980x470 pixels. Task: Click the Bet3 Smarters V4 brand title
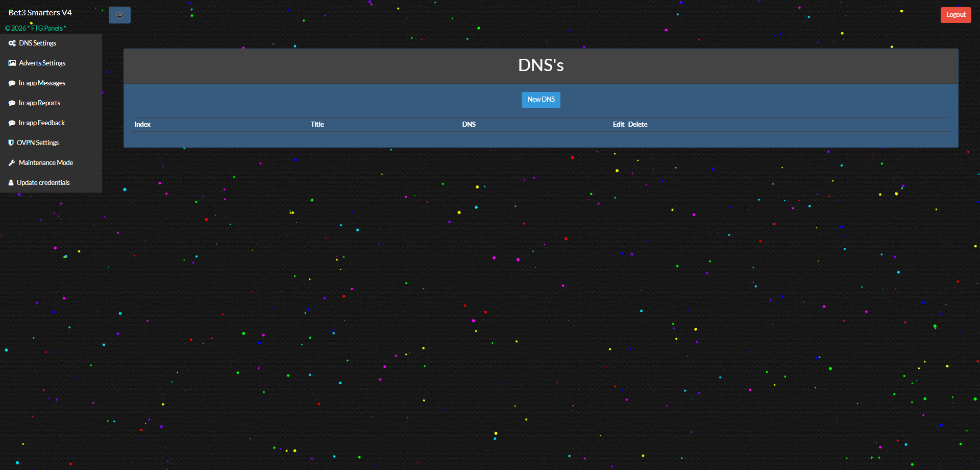click(40, 13)
